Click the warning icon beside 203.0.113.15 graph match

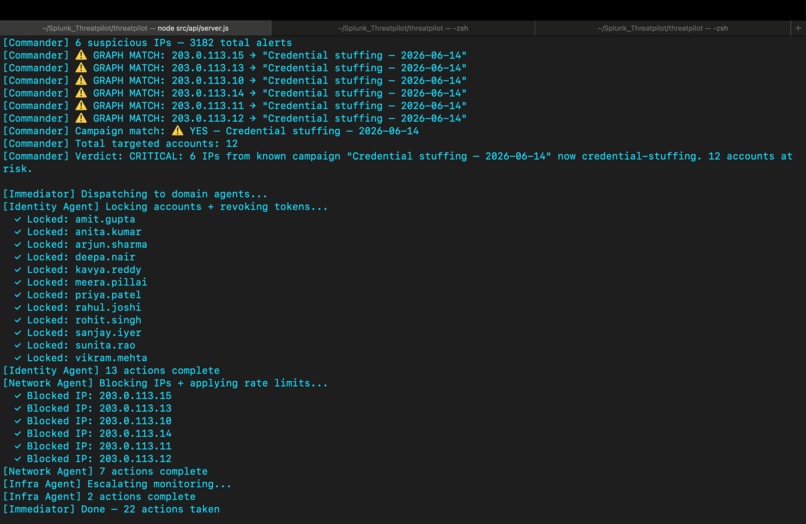tap(81, 55)
